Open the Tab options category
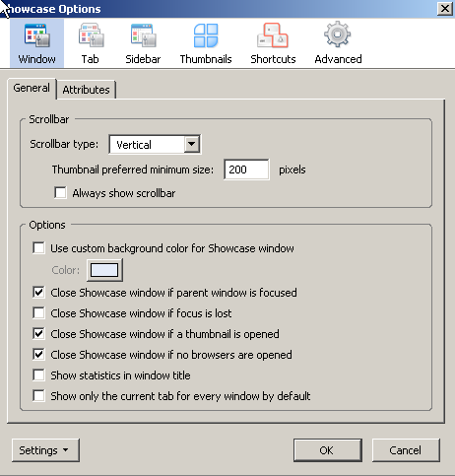 pos(91,43)
